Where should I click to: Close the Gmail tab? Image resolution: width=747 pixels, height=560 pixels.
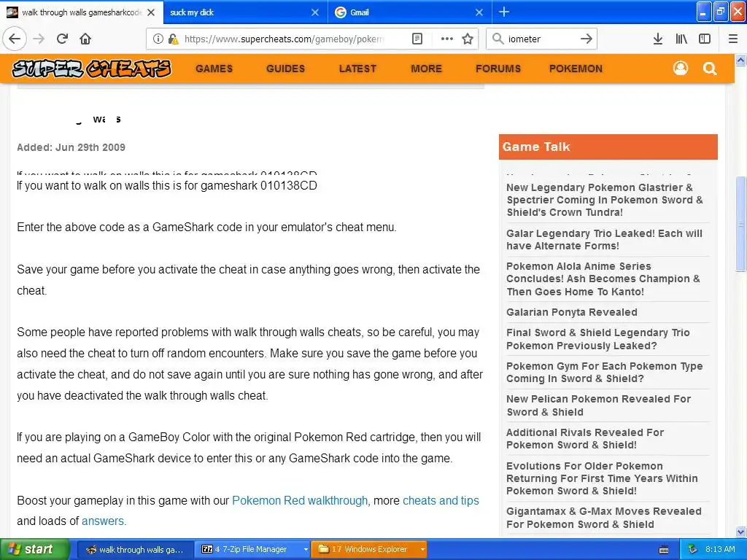pyautogui.click(x=479, y=12)
